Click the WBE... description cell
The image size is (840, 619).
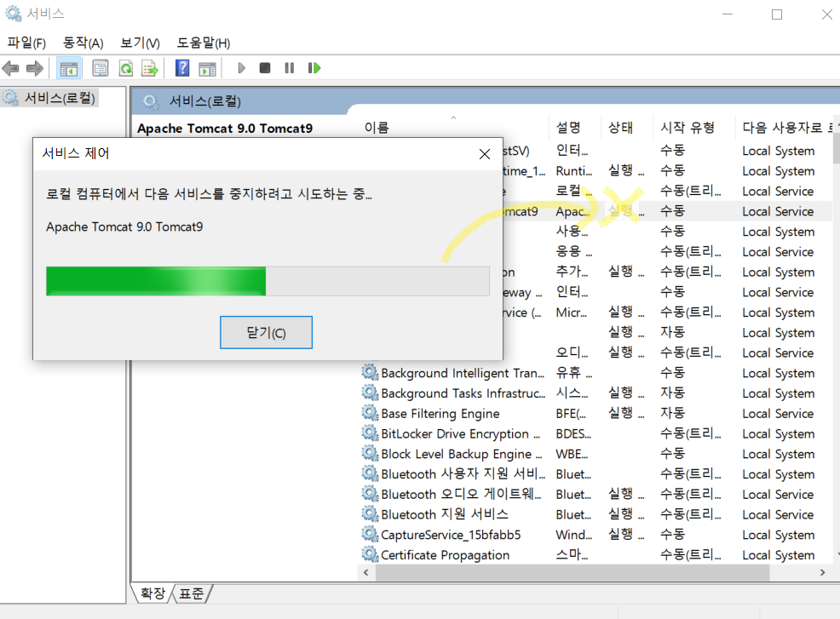tap(572, 454)
